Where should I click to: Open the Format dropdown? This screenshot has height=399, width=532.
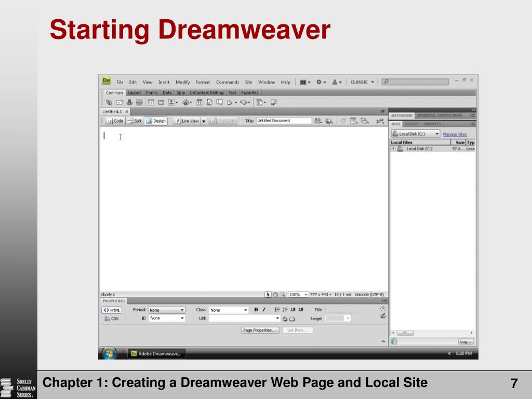[x=167, y=310]
